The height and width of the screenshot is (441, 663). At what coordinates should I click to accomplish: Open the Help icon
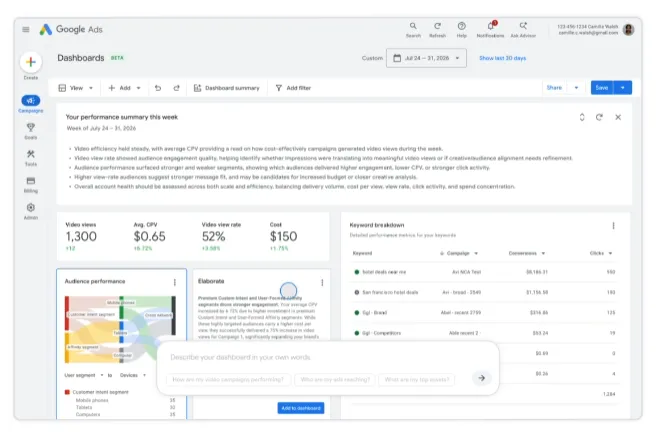click(x=462, y=30)
